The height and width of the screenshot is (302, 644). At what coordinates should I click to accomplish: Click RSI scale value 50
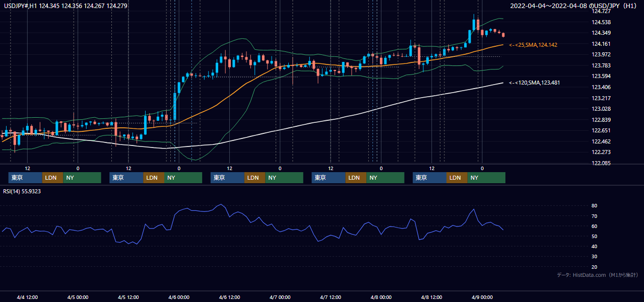click(x=595, y=236)
